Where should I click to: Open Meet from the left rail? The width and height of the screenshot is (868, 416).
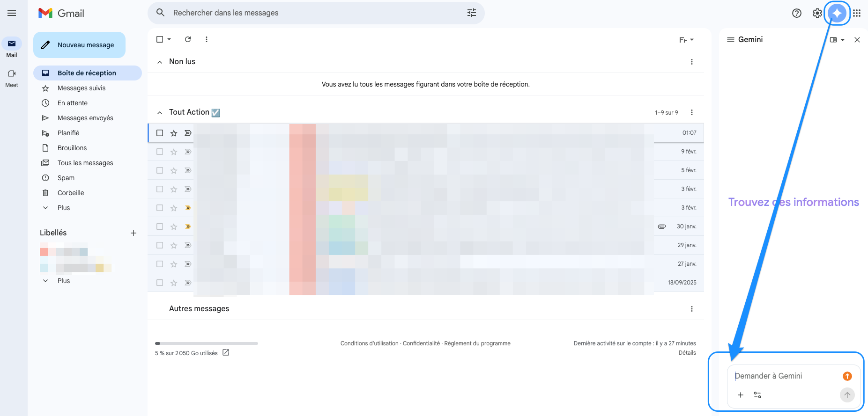click(12, 78)
